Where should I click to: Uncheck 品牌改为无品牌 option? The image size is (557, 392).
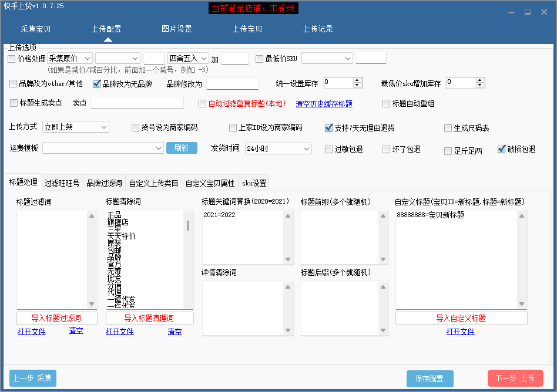point(97,83)
